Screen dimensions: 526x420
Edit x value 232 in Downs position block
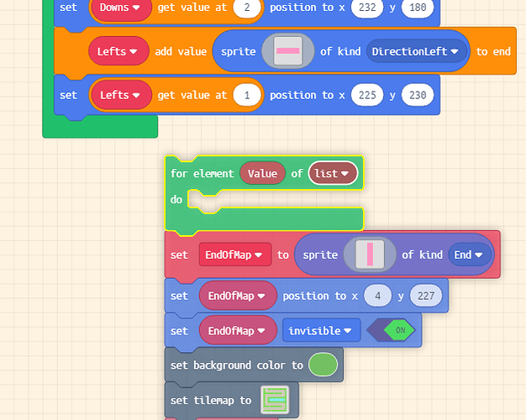[x=367, y=8]
